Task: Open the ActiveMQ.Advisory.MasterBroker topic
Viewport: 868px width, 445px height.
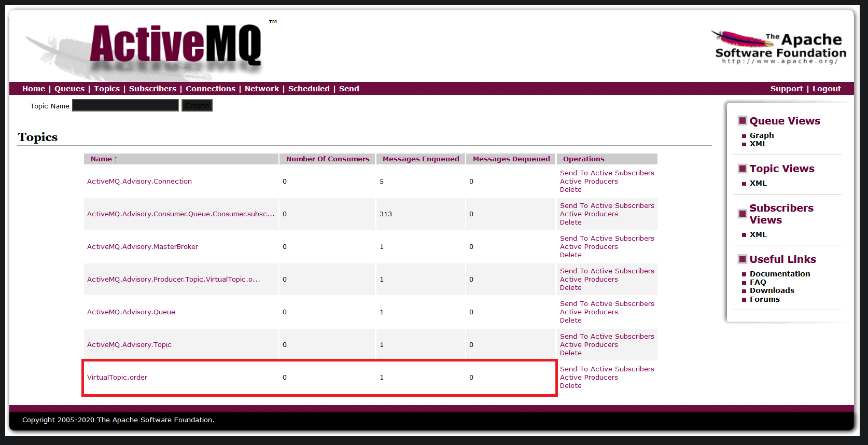Action: click(143, 247)
